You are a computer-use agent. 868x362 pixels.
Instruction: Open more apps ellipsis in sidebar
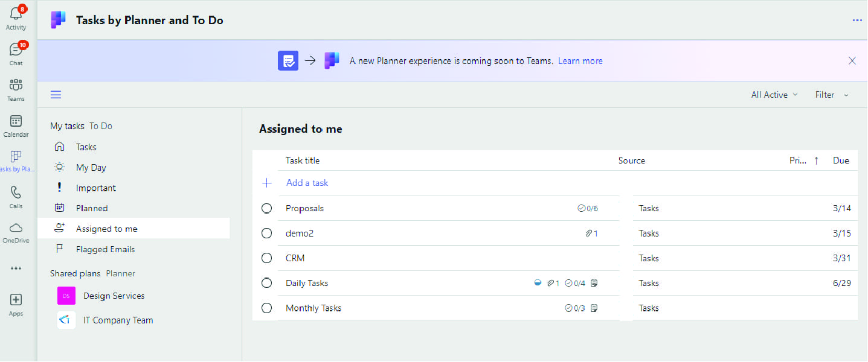click(16, 268)
